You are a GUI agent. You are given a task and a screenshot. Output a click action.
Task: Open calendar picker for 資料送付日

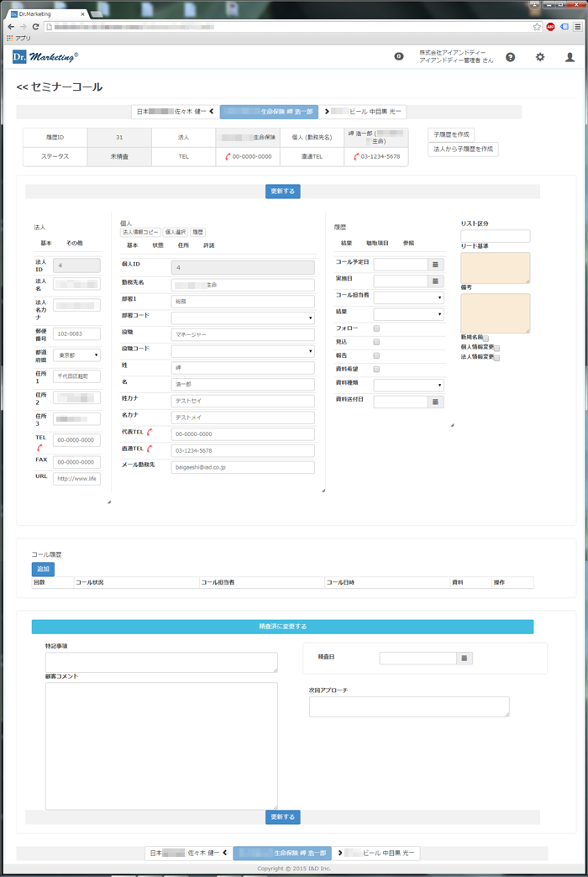[435, 402]
